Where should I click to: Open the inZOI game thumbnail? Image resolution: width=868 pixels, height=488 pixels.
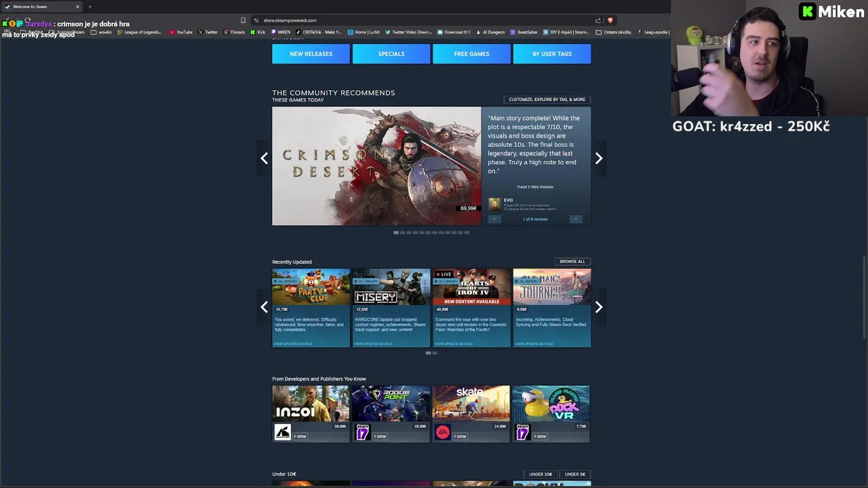(x=311, y=403)
